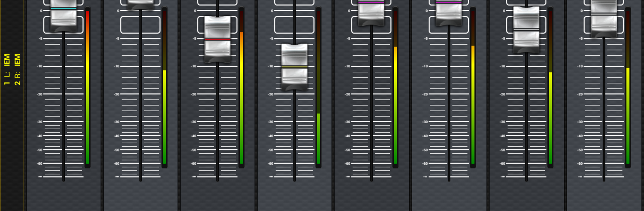Select the seventh channel's level meter
This screenshot has height=211, width=644.
[x=550, y=87]
